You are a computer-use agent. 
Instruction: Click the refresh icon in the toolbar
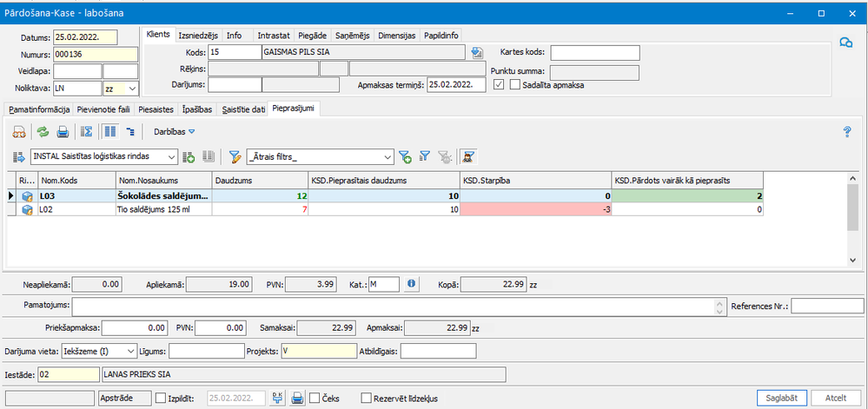(42, 132)
